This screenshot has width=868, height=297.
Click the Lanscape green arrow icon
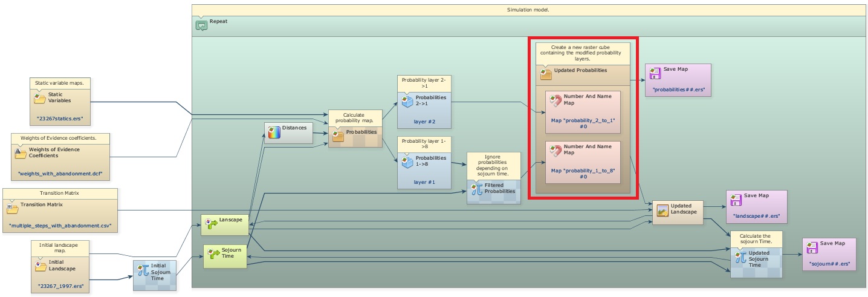pyautogui.click(x=211, y=223)
